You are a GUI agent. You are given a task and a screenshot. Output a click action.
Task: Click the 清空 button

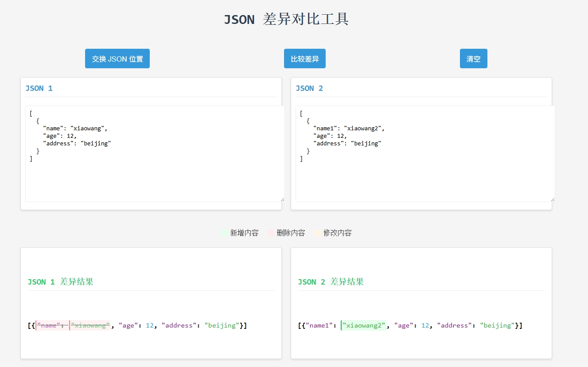click(x=474, y=59)
